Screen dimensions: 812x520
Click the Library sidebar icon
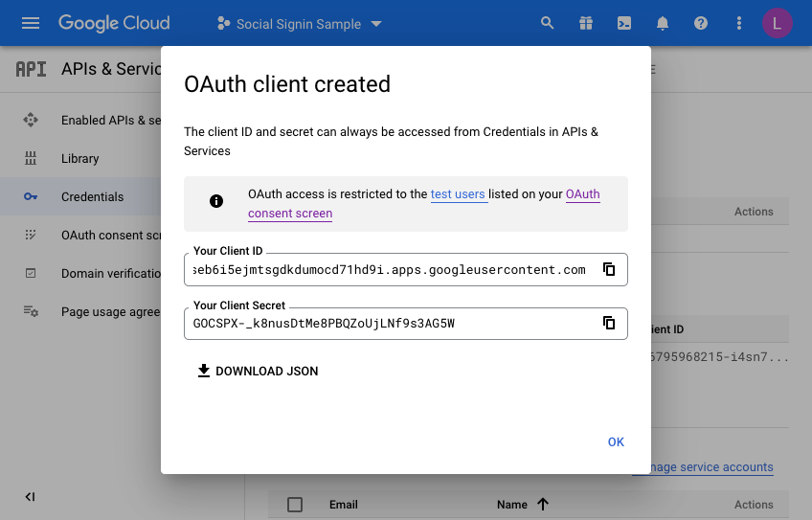click(x=31, y=158)
